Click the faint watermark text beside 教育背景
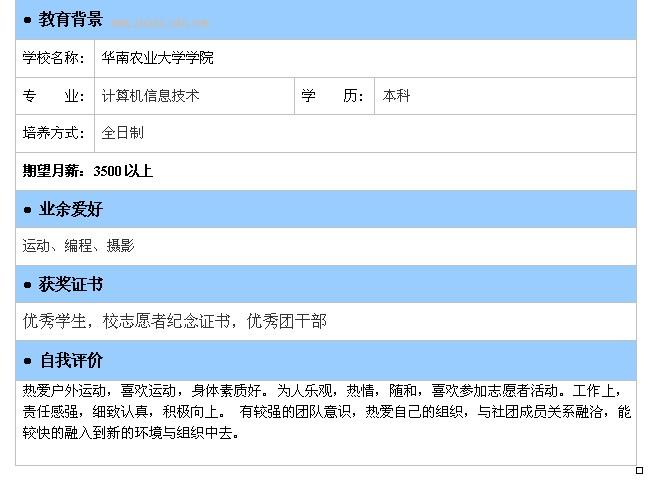 pos(160,22)
